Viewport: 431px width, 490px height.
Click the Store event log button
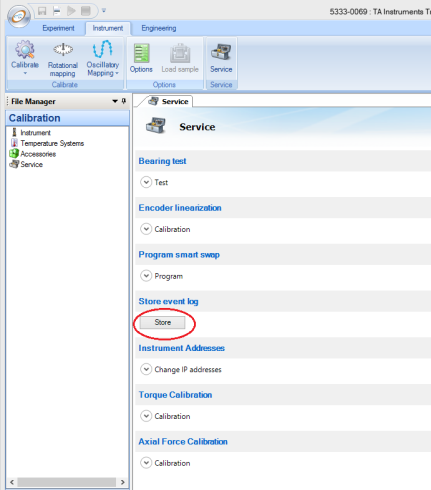click(x=162, y=322)
